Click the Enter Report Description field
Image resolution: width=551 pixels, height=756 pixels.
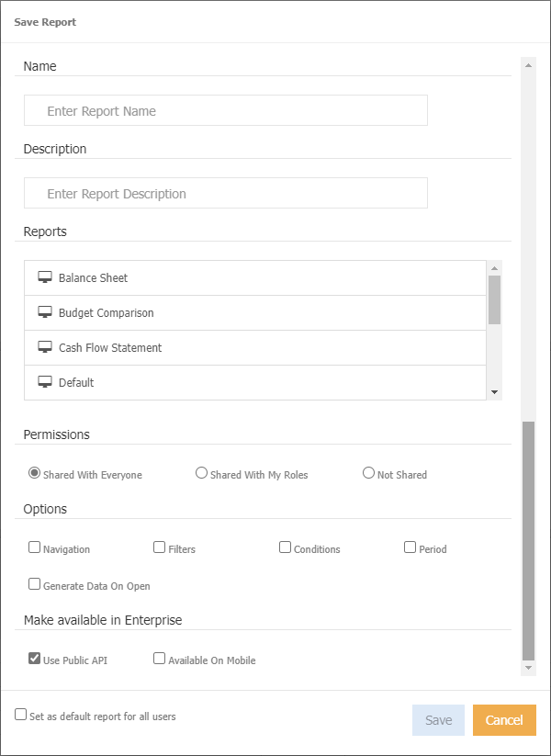(x=225, y=193)
